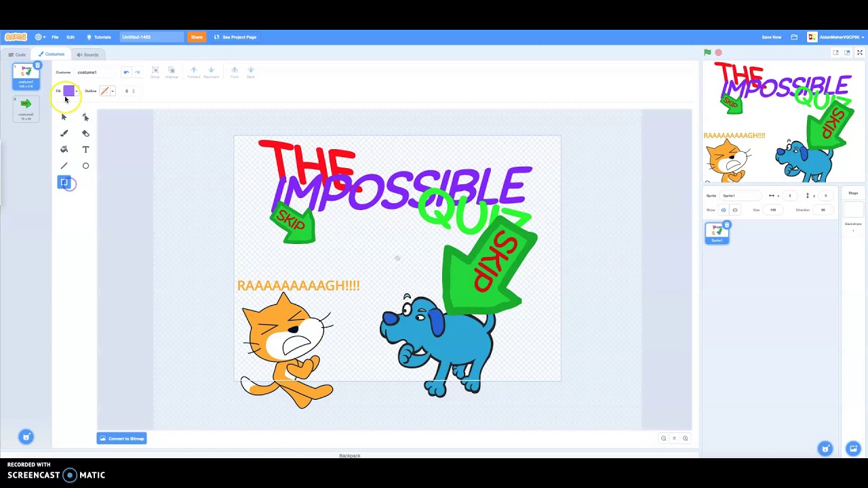
Task: Click the Share button
Action: [x=197, y=37]
